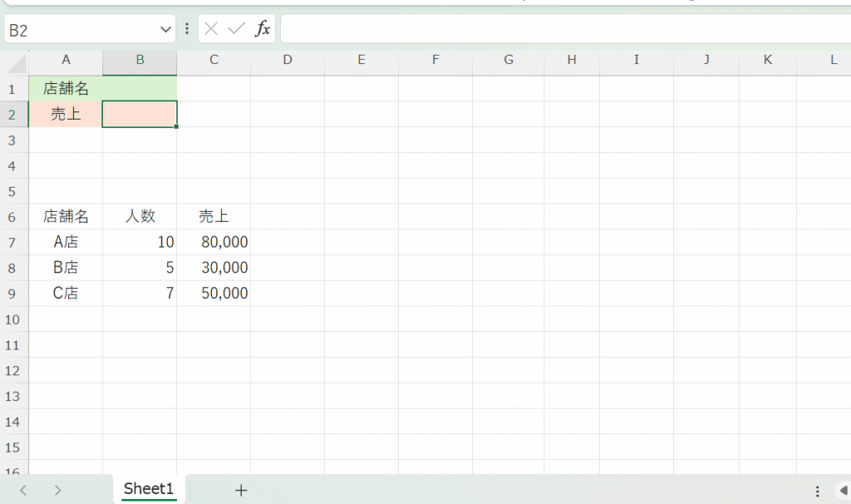851x504 pixels.
Task: Click the Enter checkmark icon in formula bar
Action: (x=237, y=29)
